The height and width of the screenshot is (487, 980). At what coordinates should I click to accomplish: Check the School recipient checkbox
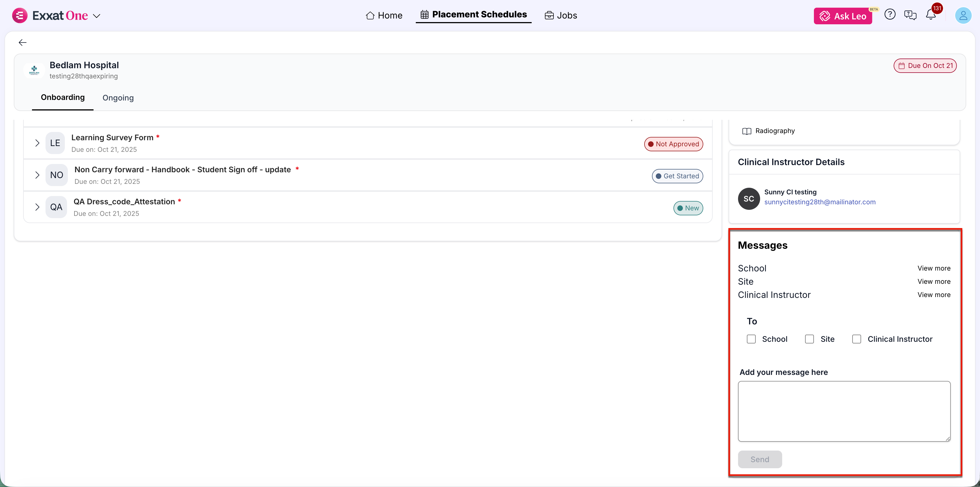tap(751, 339)
